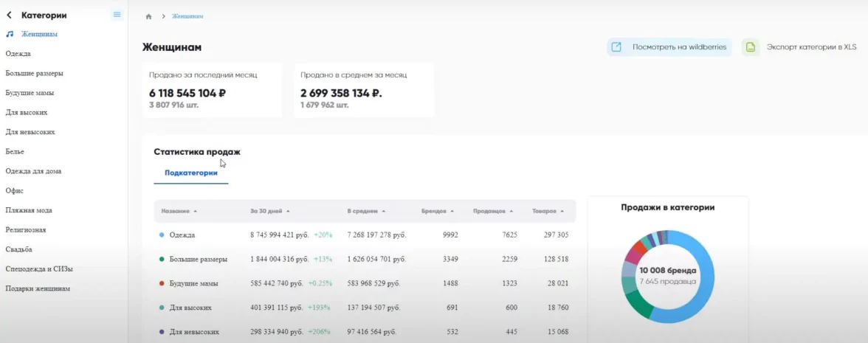Click the blue dot next to Одежда row
Screen dimensions: 868x343
[x=162, y=235]
